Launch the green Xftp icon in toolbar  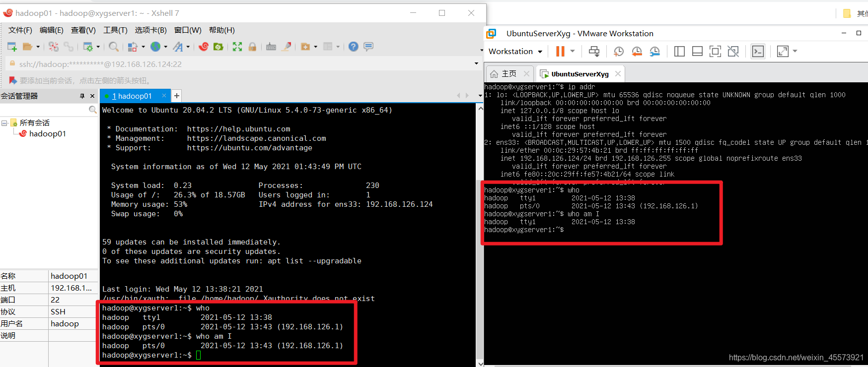[x=218, y=47]
